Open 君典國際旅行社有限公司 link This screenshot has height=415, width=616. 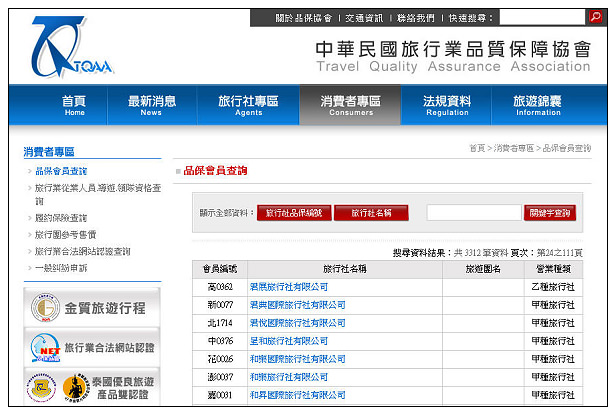click(x=297, y=305)
